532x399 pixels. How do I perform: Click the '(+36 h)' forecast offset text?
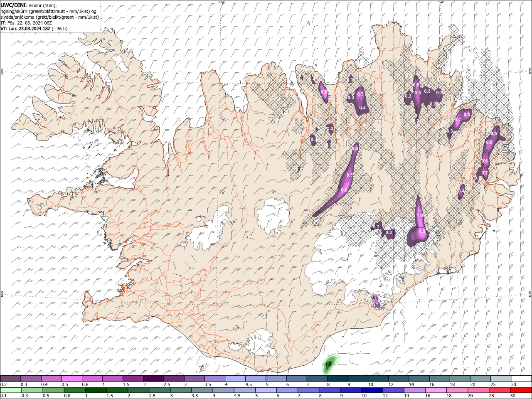[x=60, y=29]
